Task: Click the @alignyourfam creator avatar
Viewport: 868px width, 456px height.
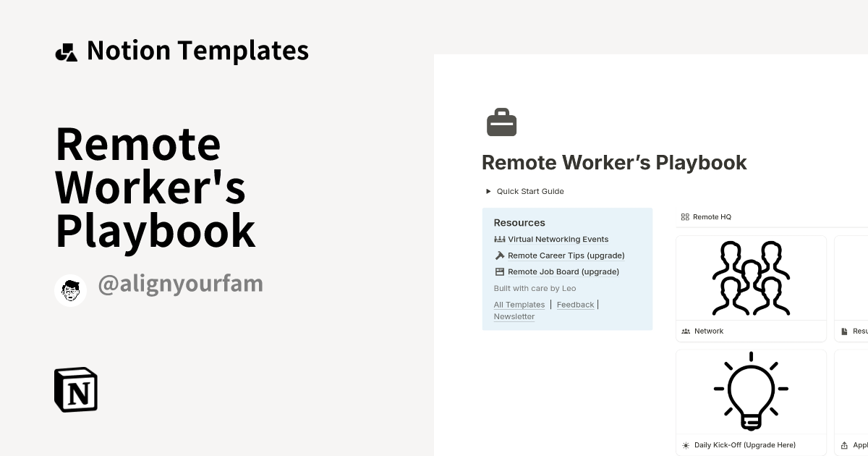Action: 70,290
